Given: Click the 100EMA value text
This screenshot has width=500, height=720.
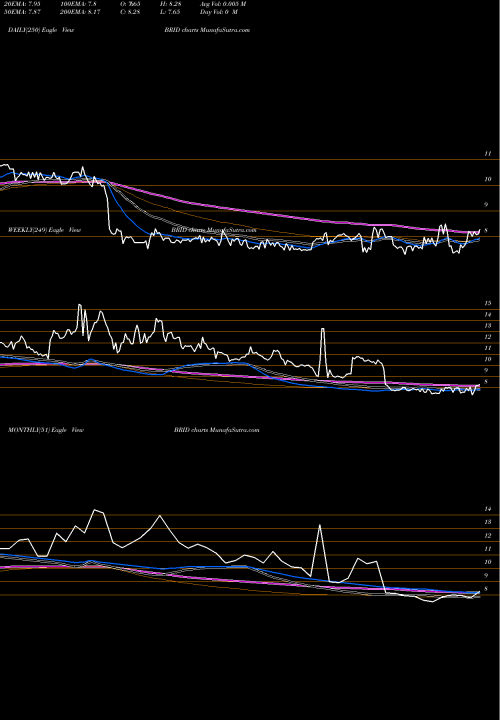Looking at the screenshot, I should (x=78, y=4).
